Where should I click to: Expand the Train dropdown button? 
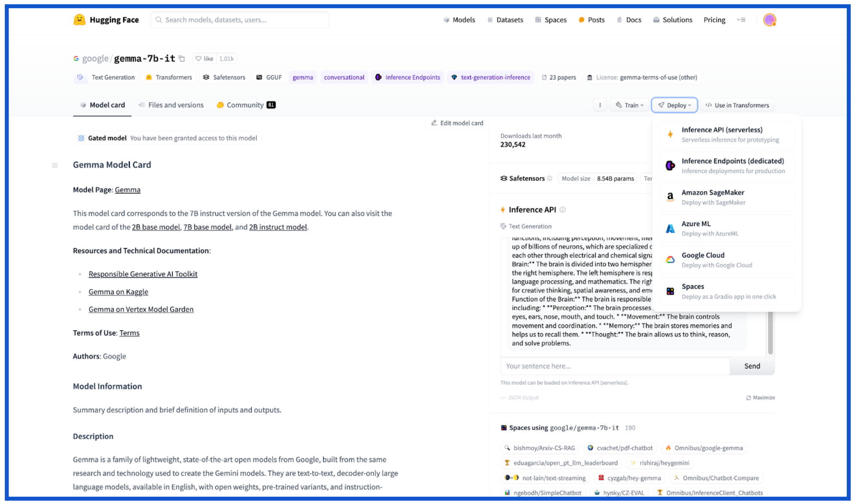[628, 104]
